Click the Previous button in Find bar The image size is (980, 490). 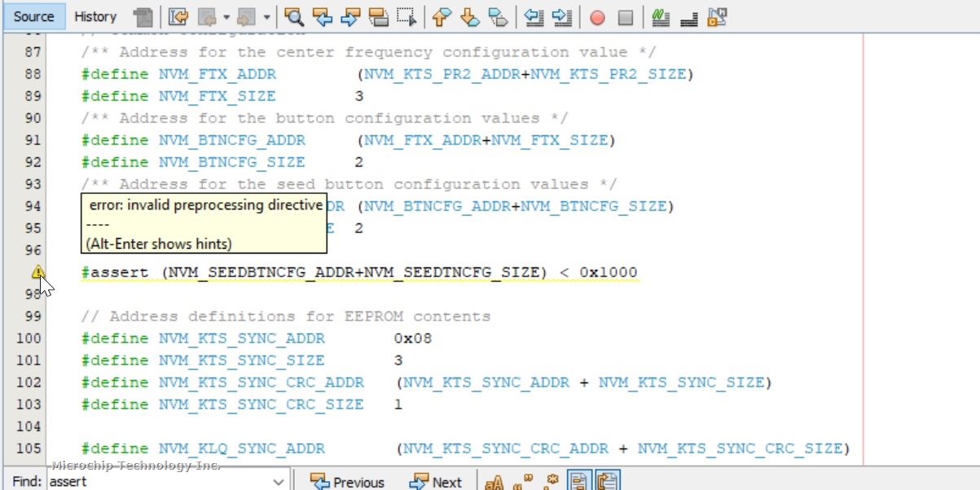[x=347, y=482]
